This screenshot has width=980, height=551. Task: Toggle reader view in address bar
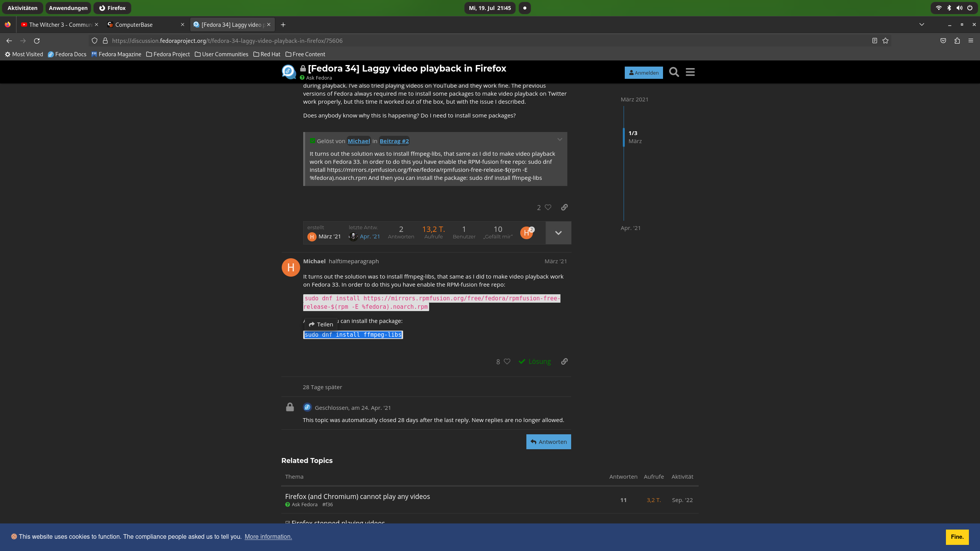click(x=875, y=41)
